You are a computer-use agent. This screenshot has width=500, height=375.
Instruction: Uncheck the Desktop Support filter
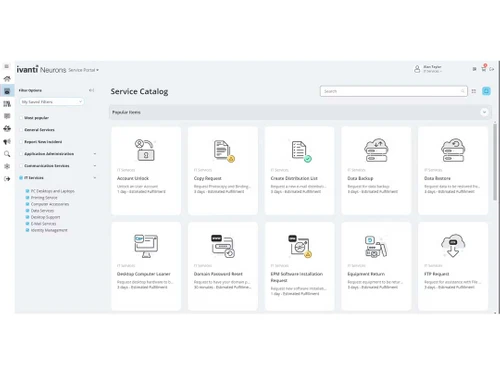point(28,217)
